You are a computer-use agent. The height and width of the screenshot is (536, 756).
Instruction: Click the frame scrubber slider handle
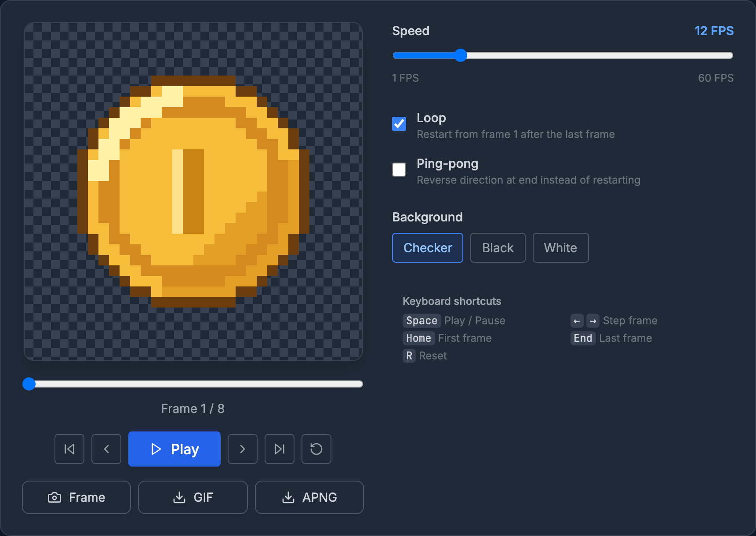pos(29,384)
